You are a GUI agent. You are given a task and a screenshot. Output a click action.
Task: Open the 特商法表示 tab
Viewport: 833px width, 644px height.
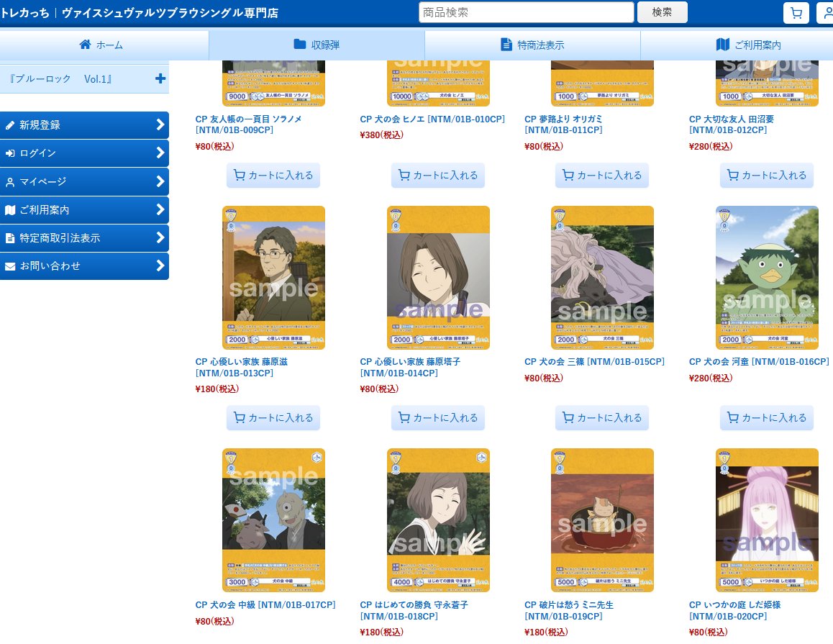[533, 45]
